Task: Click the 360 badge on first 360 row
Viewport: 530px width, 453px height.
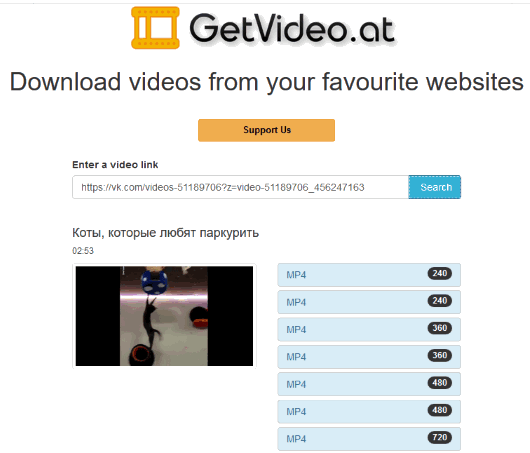Action: 440,328
